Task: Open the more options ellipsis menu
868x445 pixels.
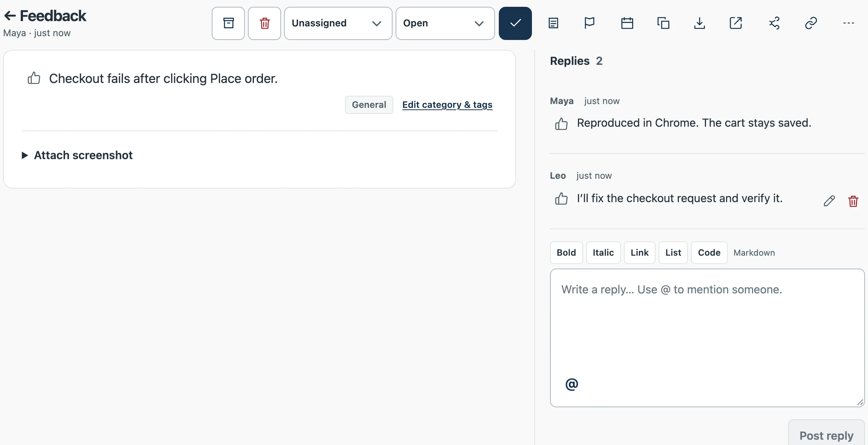Action: tap(849, 23)
